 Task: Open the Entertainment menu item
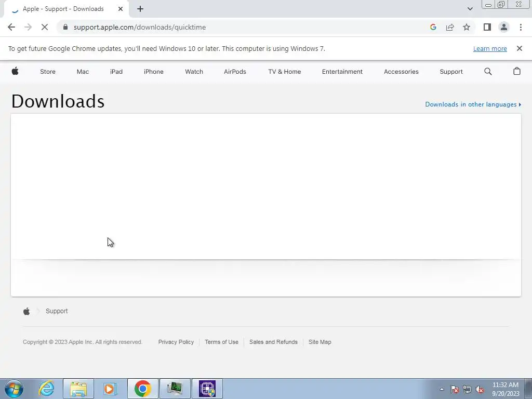coord(342,72)
